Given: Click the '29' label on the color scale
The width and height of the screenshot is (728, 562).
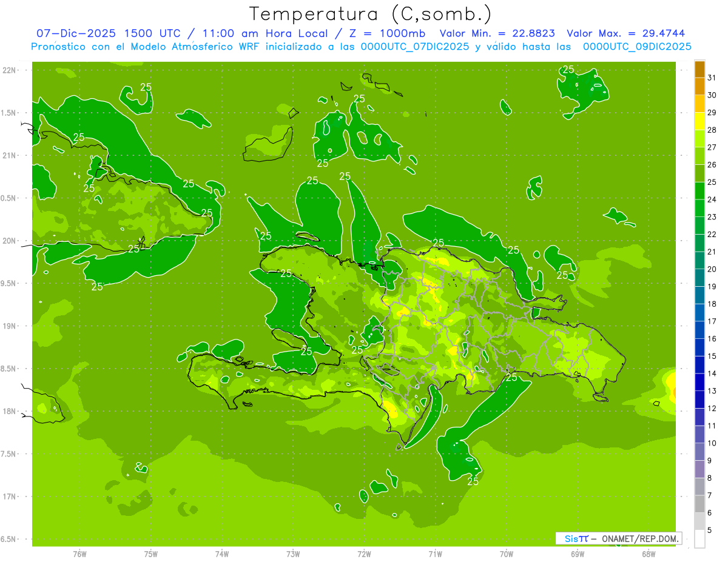Looking at the screenshot, I should [712, 113].
